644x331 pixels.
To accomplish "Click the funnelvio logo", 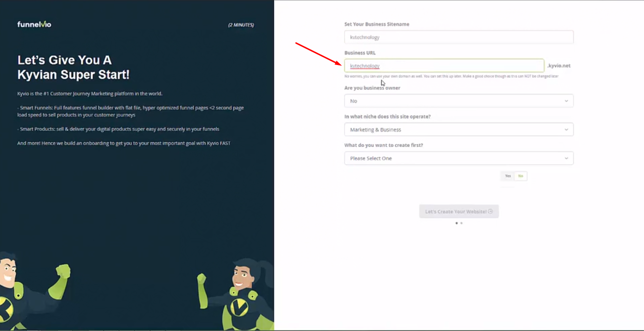I will (x=34, y=24).
